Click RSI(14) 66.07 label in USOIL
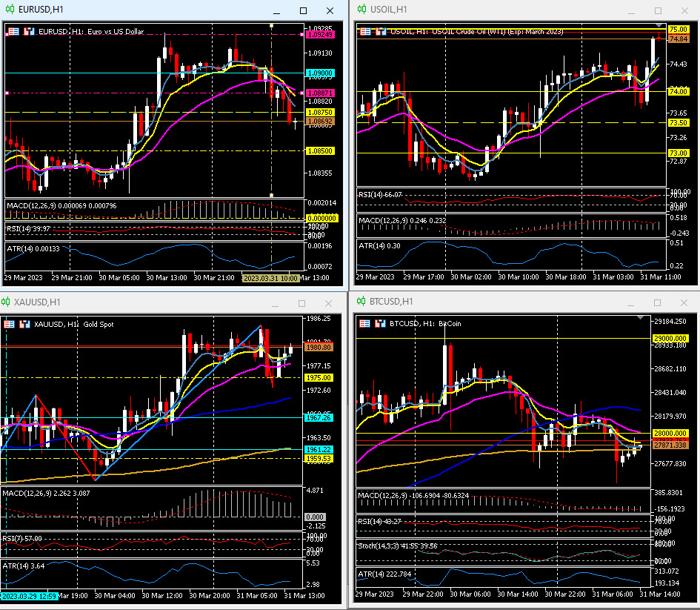700x610 pixels. [x=380, y=195]
